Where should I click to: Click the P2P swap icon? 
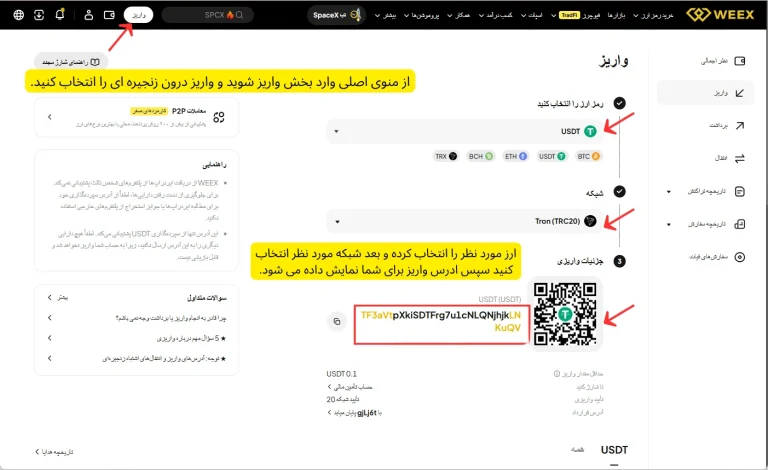[x=219, y=117]
